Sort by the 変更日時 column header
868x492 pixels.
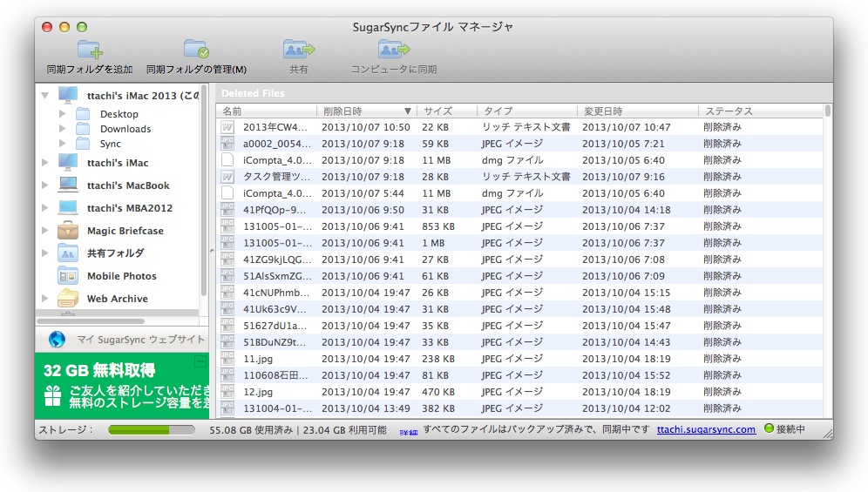point(638,111)
